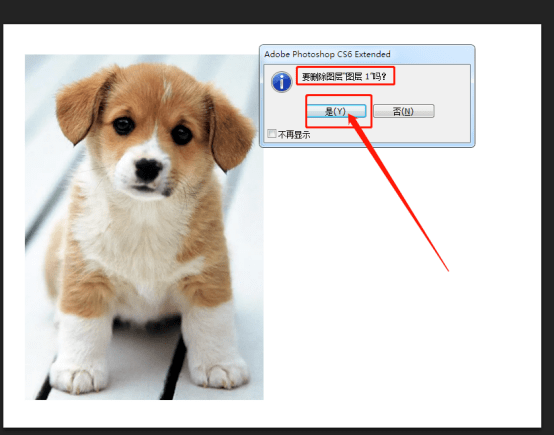Image resolution: width=554 pixels, height=435 pixels.
Task: Click the blue information icon in dialog
Action: (x=282, y=82)
